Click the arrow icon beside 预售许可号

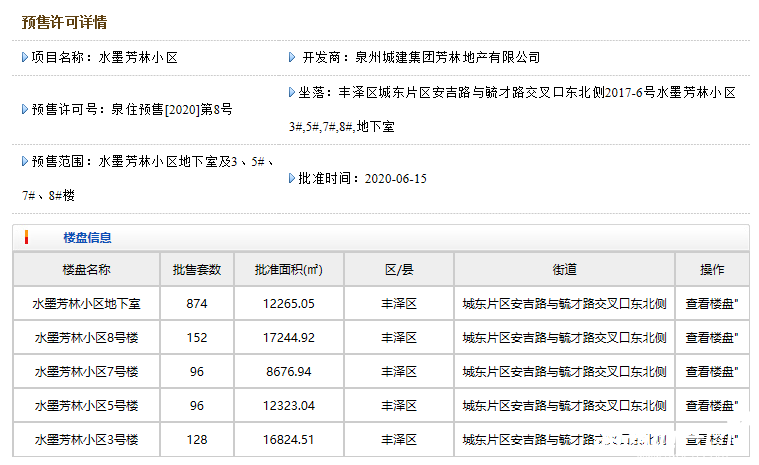[x=25, y=109]
